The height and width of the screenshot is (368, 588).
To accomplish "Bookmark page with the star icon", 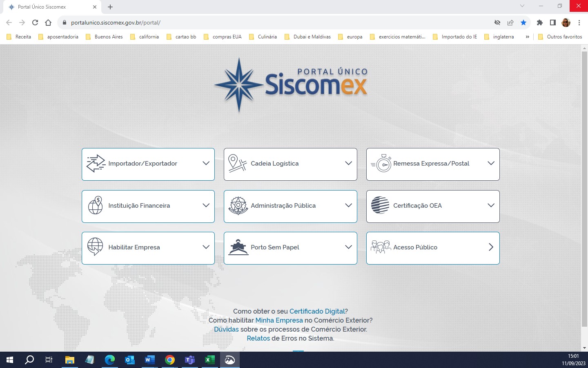I will 523,22.
